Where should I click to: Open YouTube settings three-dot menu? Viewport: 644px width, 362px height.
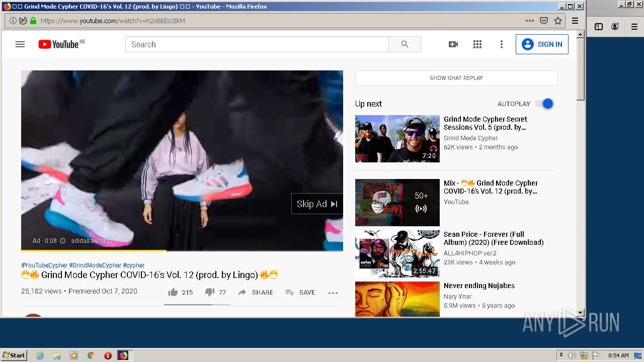point(501,44)
